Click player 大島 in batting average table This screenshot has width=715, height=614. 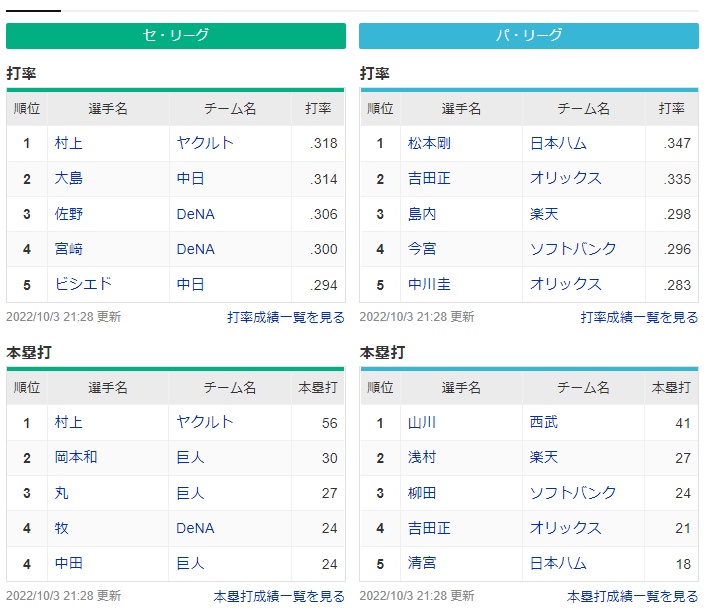tap(68, 178)
